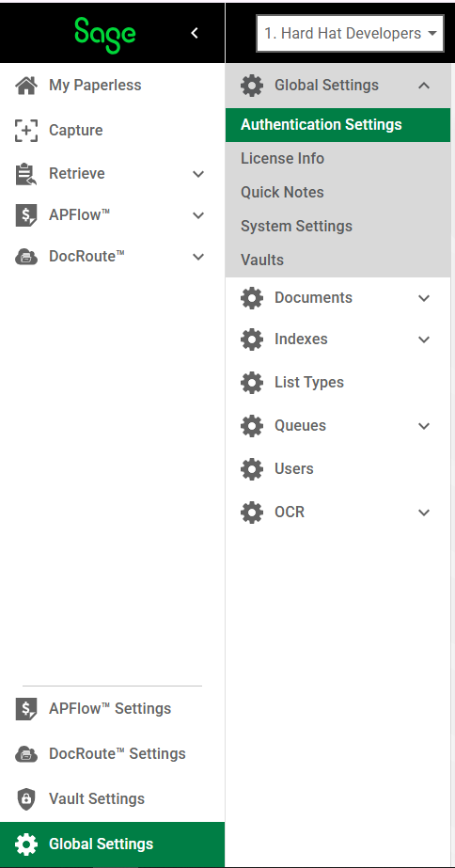Click the gear icon beside Global Settings header
Image resolution: width=455 pixels, height=868 pixels.
pos(252,86)
